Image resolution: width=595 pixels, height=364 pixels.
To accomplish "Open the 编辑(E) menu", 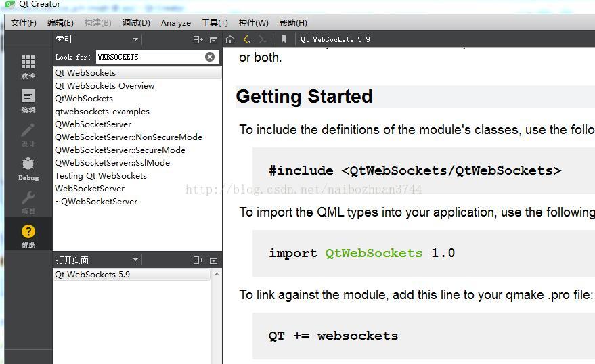I will [x=60, y=23].
